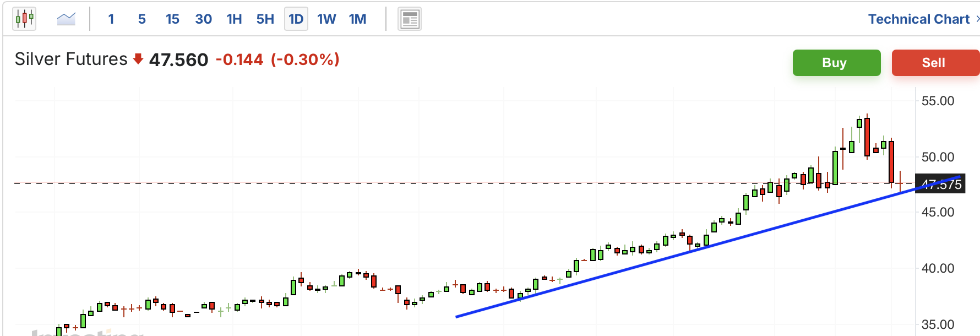This screenshot has width=980, height=336.
Task: Click the green Buy button
Action: pyautogui.click(x=836, y=63)
